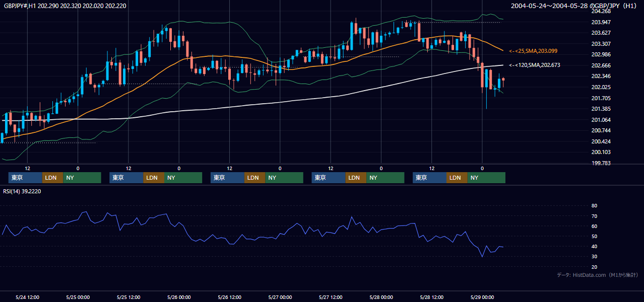Click the 5/27 00:00 time label
The image size is (644, 302).
point(280,297)
